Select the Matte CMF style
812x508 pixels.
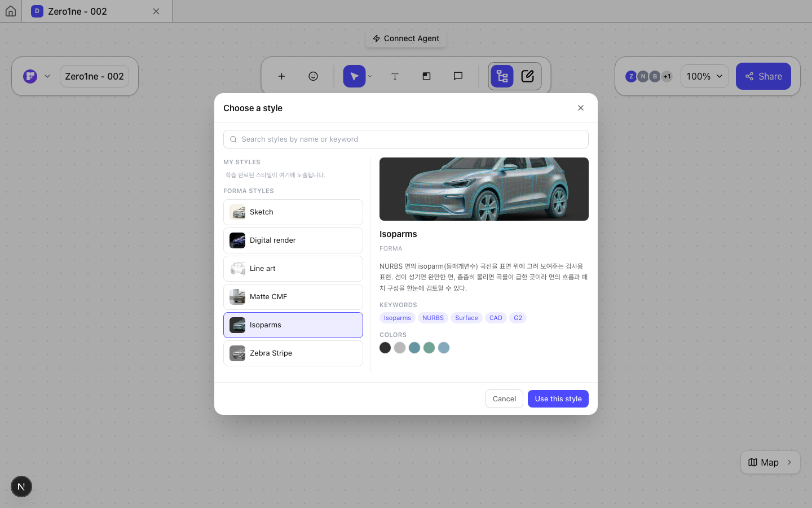coord(293,297)
